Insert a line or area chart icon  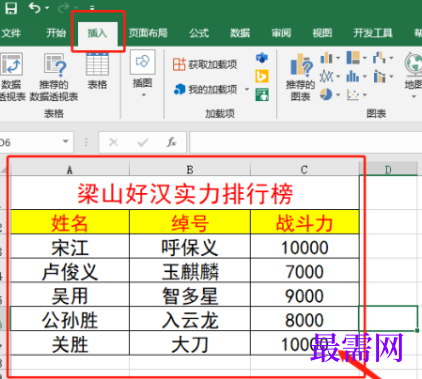pos(326,77)
